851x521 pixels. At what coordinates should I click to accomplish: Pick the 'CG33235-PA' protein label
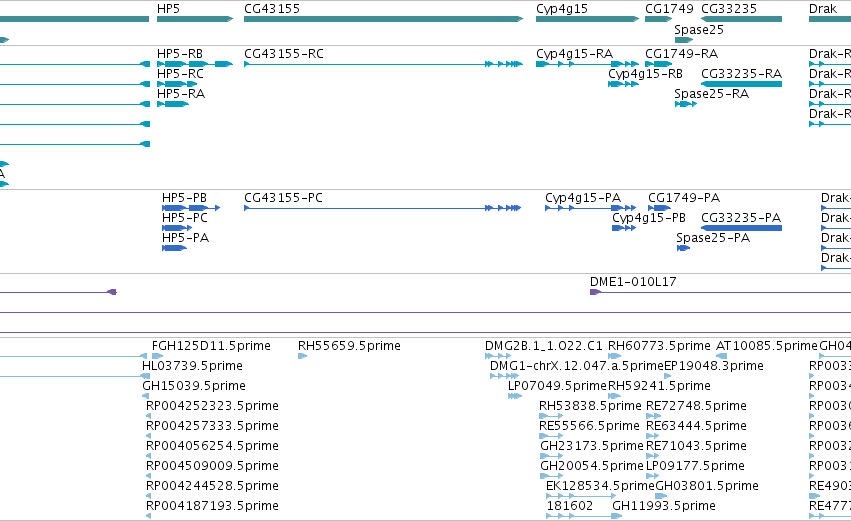(741, 218)
